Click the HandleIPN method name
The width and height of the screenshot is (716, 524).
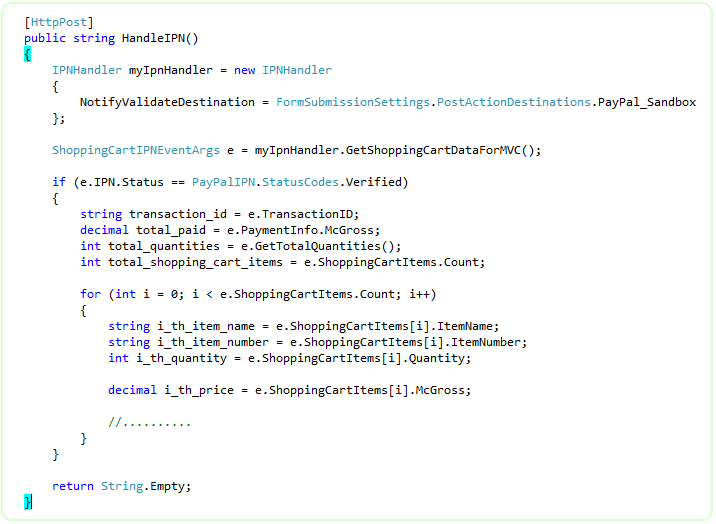click(x=153, y=38)
